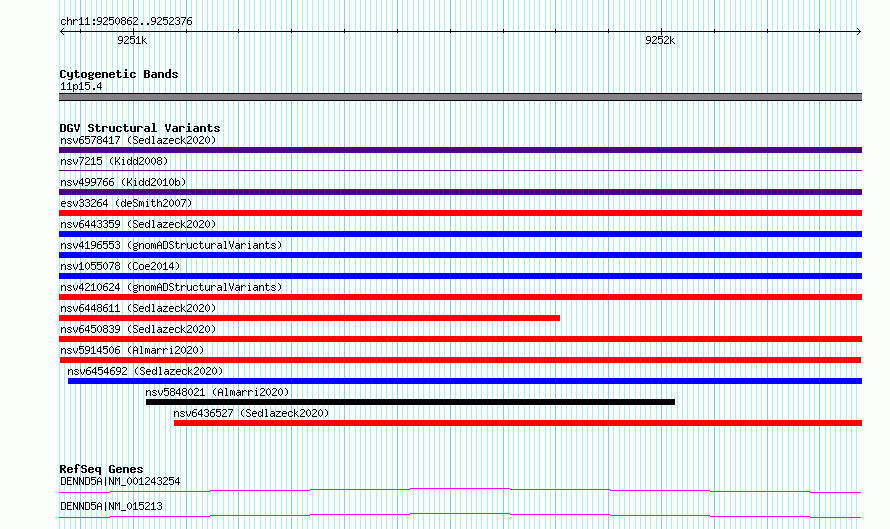Click the magenta transcript line for NM_015213
Image resolution: width=890 pixels, height=529 pixels.
pos(460,515)
